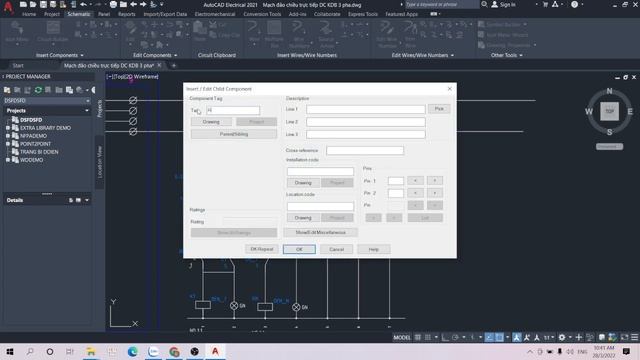The height and width of the screenshot is (360, 640).
Task: Click the Refresh icon in Project Manager
Action: click(38, 90)
